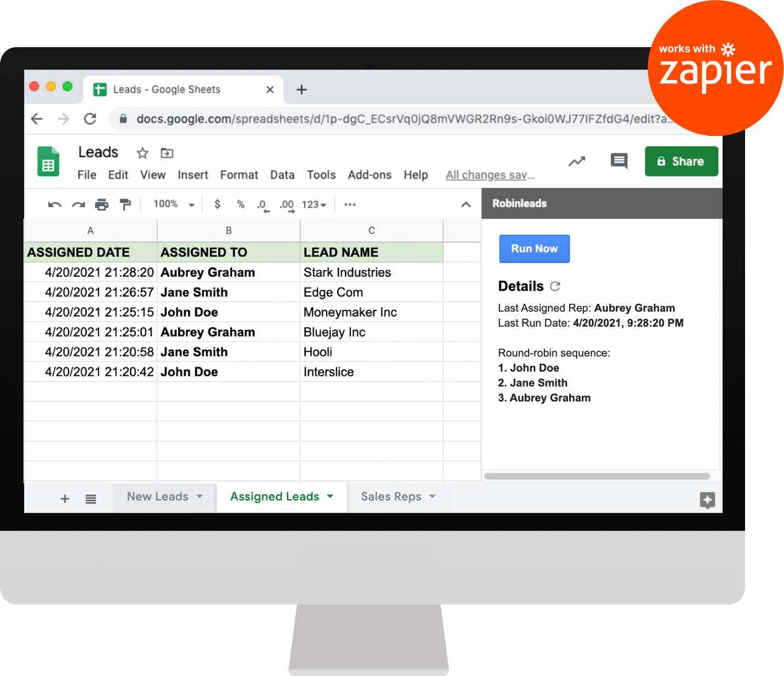Image resolution: width=784 pixels, height=676 pixels.
Task: Click the lock icon in address bar
Action: coord(123,118)
